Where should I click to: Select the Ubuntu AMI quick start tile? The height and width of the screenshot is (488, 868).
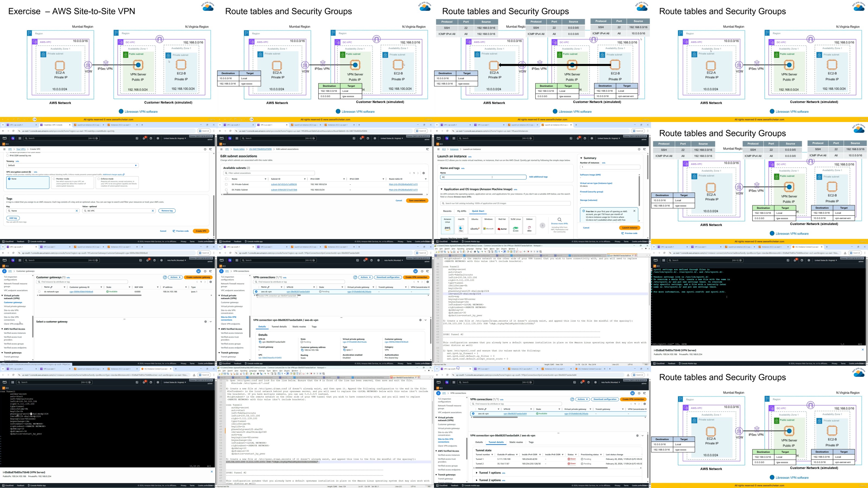tap(474, 225)
